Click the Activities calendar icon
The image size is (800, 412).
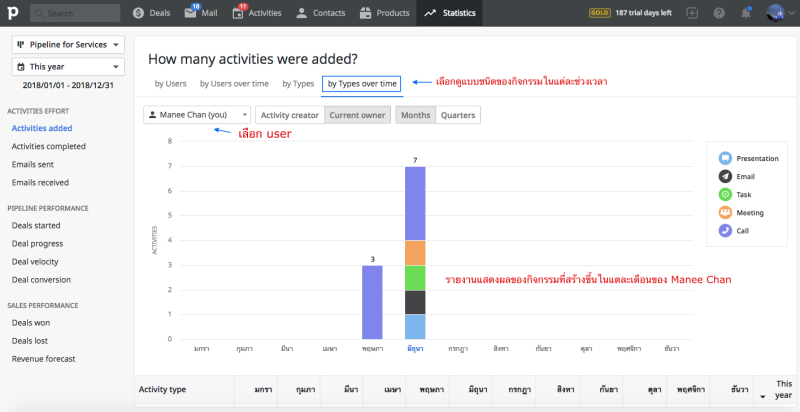point(238,13)
